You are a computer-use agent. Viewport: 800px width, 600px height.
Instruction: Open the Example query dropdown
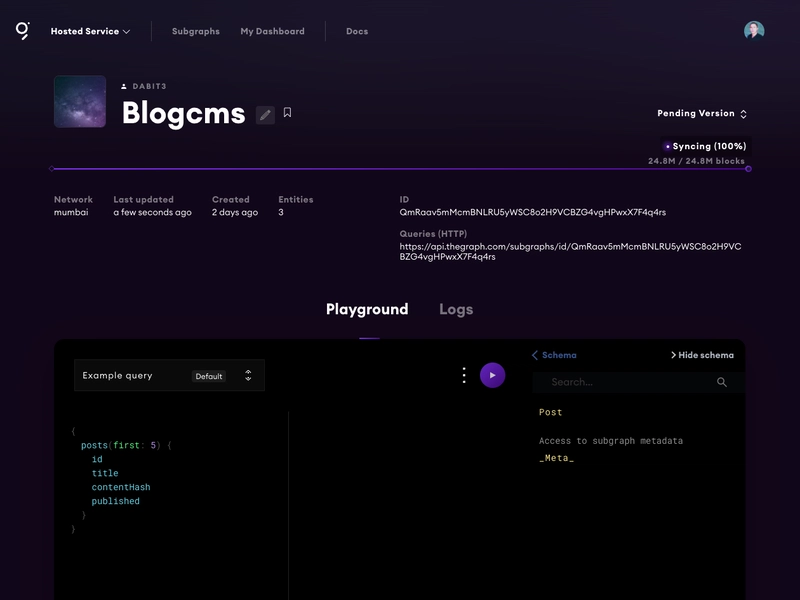169,376
